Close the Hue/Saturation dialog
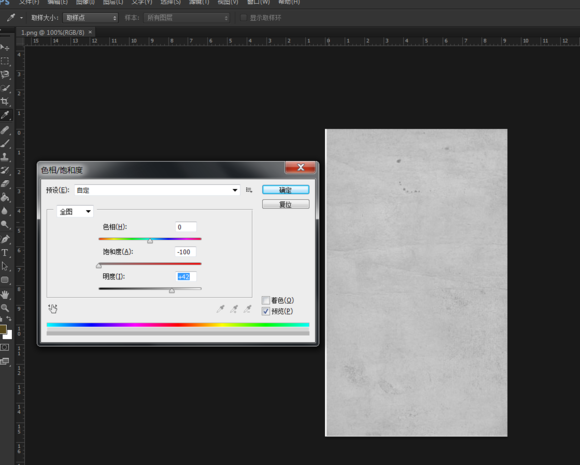Screen dimensions: 580x465 point(300,167)
